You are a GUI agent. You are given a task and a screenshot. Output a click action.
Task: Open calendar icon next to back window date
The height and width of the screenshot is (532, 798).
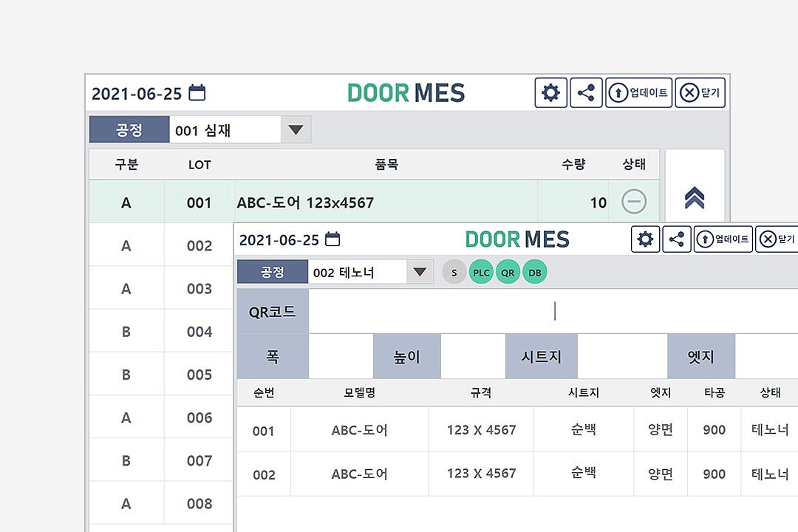[197, 92]
